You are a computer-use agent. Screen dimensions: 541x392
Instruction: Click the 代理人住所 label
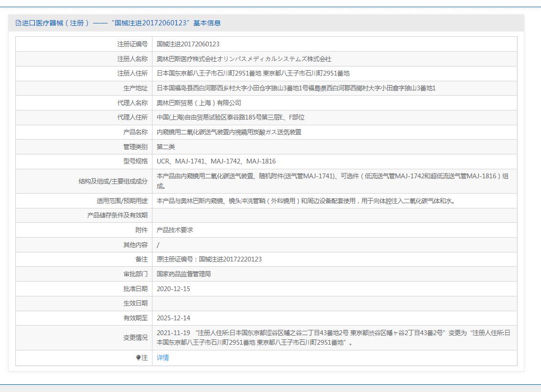click(x=132, y=117)
